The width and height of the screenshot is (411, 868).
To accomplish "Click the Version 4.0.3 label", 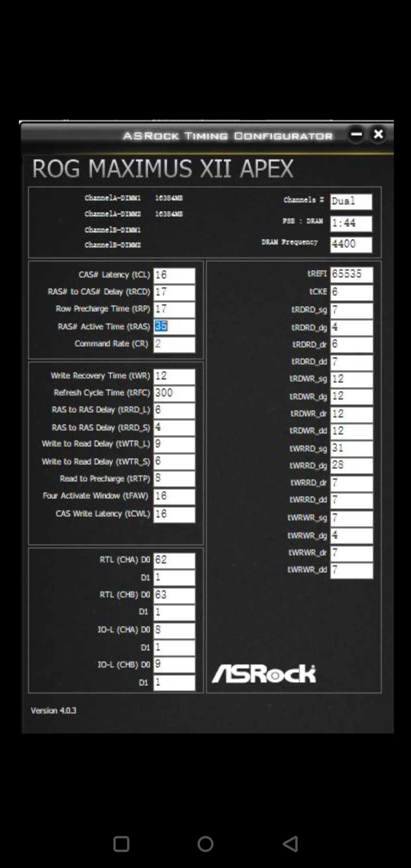I will tap(53, 710).
